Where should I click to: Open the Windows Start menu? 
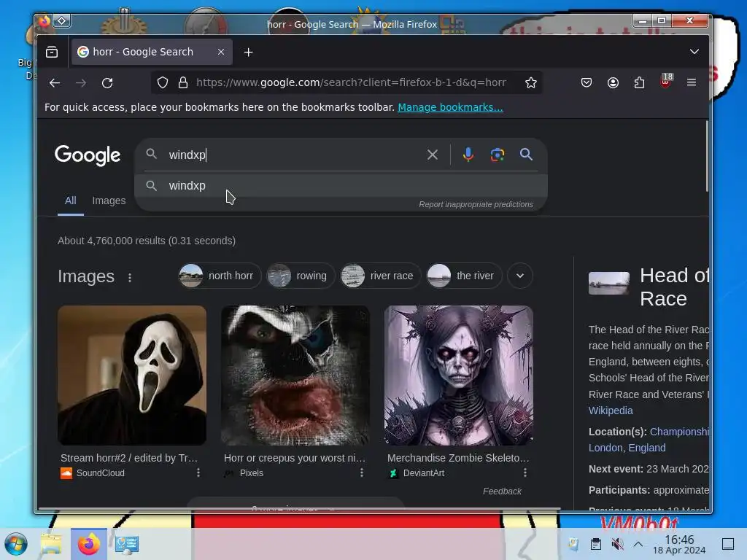tap(16, 544)
